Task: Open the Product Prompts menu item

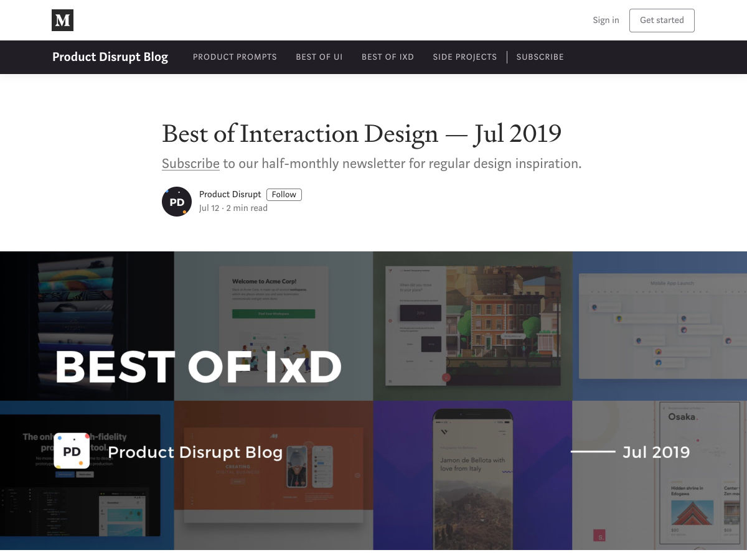Action: pos(235,57)
